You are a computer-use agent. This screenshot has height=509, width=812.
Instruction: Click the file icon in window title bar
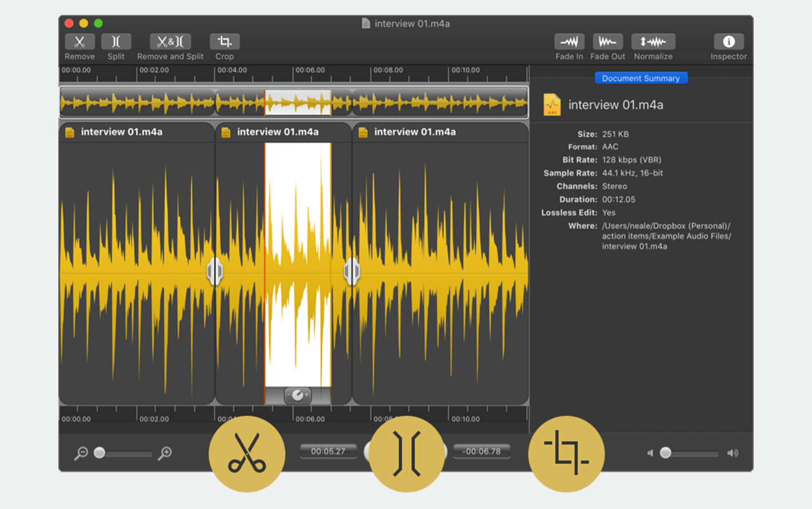(366, 23)
